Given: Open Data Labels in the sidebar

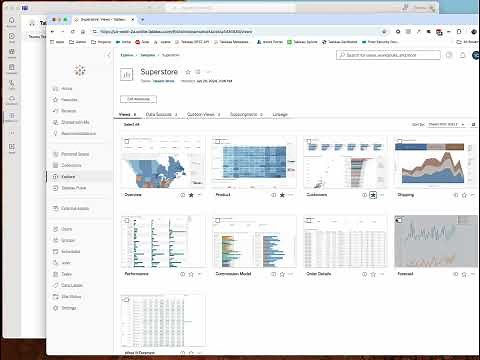Looking at the screenshot, I should (x=72, y=285).
